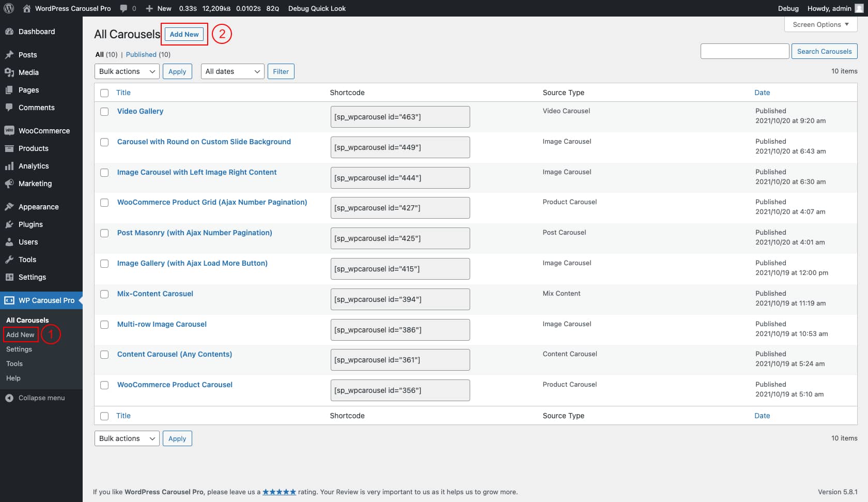Viewport: 868px width, 502px height.
Task: Expand the Screen Options panel
Action: click(x=820, y=24)
